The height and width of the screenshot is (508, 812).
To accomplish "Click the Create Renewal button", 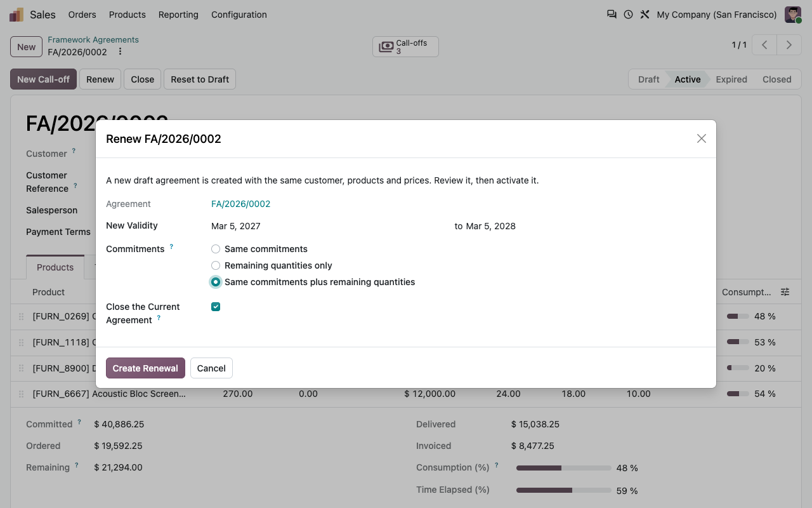I will (145, 368).
